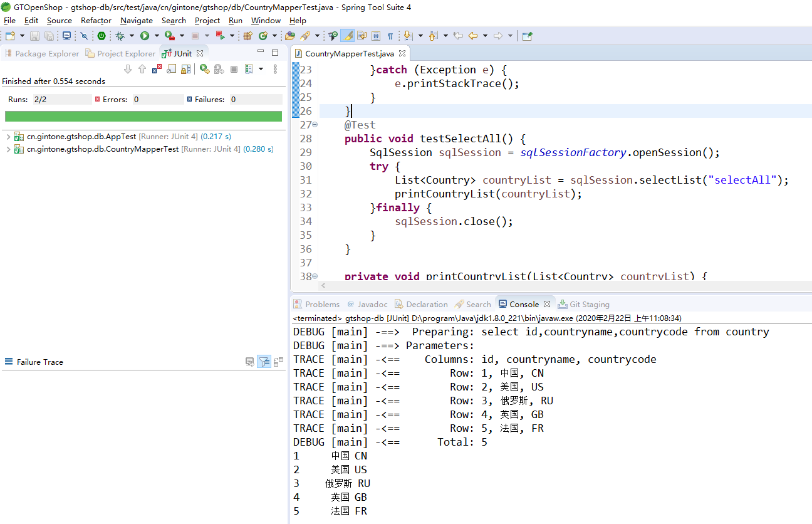The width and height of the screenshot is (812, 524).
Task: Open the JUnit test run history icon
Action: [249, 70]
